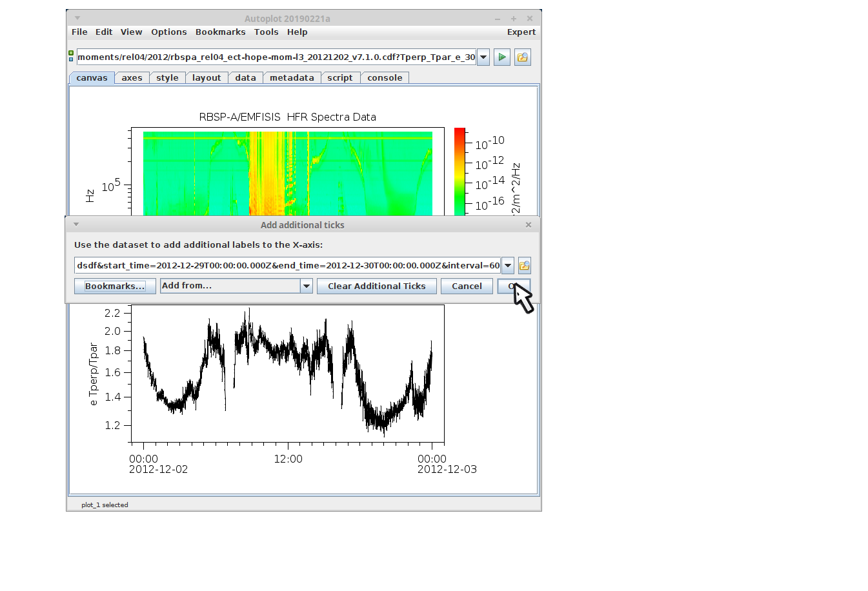
Task: Open the file browser beside the main address bar
Action: [x=522, y=57]
